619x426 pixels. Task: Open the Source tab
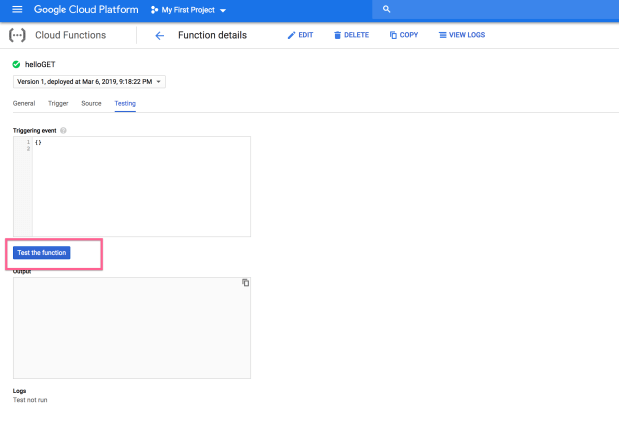coord(91,103)
